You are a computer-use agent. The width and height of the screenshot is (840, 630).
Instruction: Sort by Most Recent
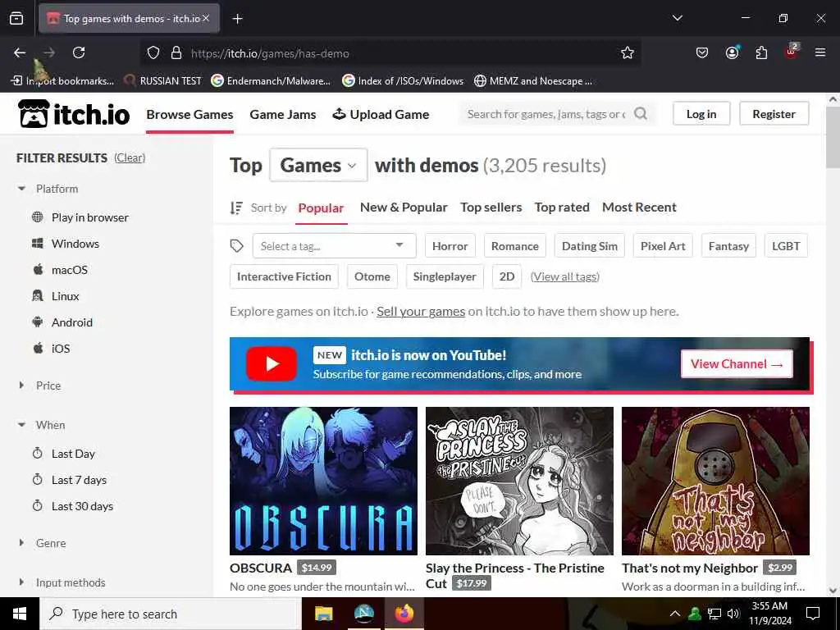tap(639, 207)
